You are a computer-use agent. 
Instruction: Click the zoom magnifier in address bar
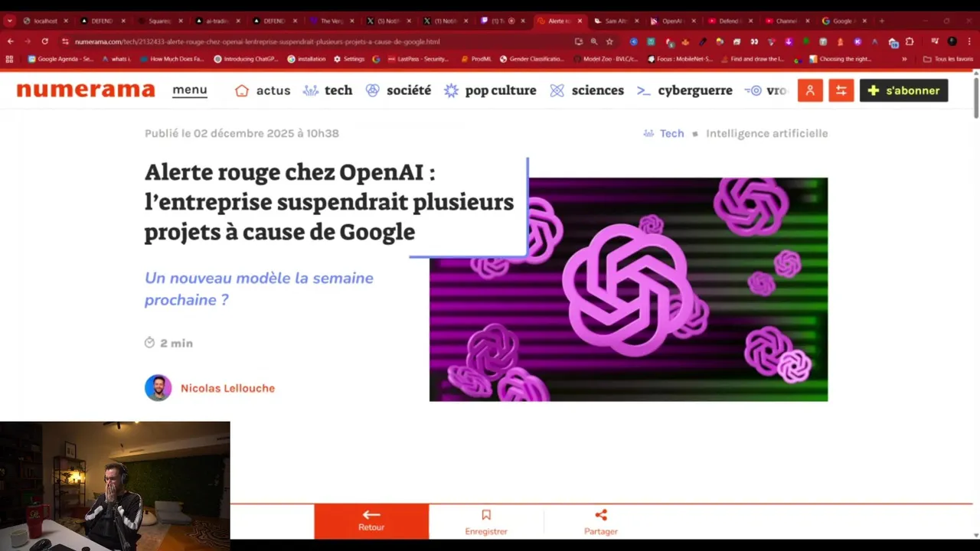[594, 41]
